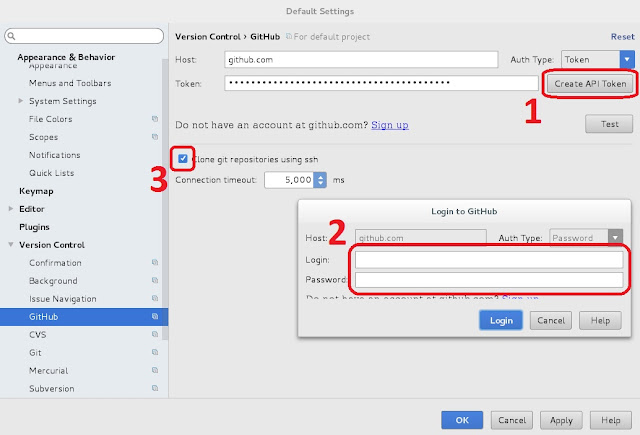Screen dimensions: 640x435
Task: Select the Plugins settings page
Action: pos(34,227)
